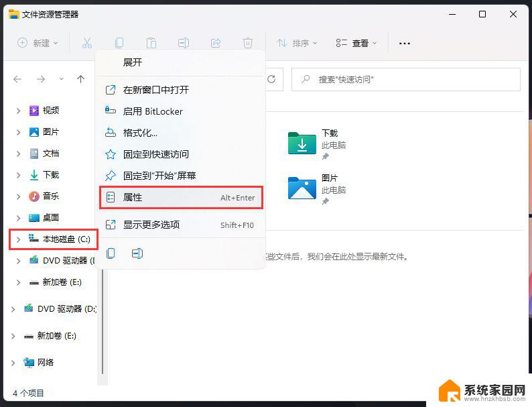Select 显示更多选项 menu entry
Screen dimensions: 532x407
180,225
